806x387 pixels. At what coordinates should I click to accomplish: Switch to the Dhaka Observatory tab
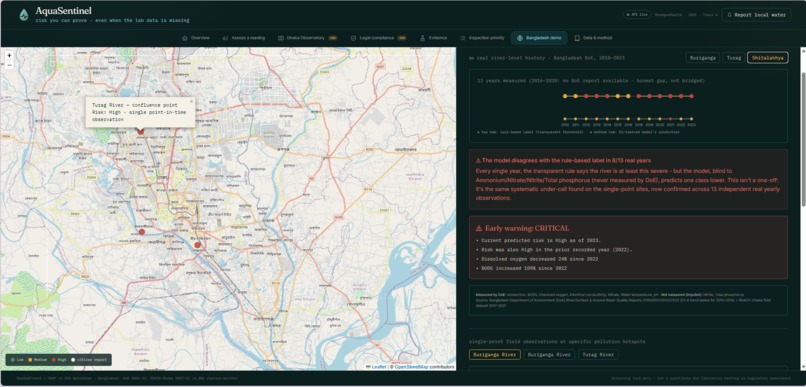coord(307,38)
